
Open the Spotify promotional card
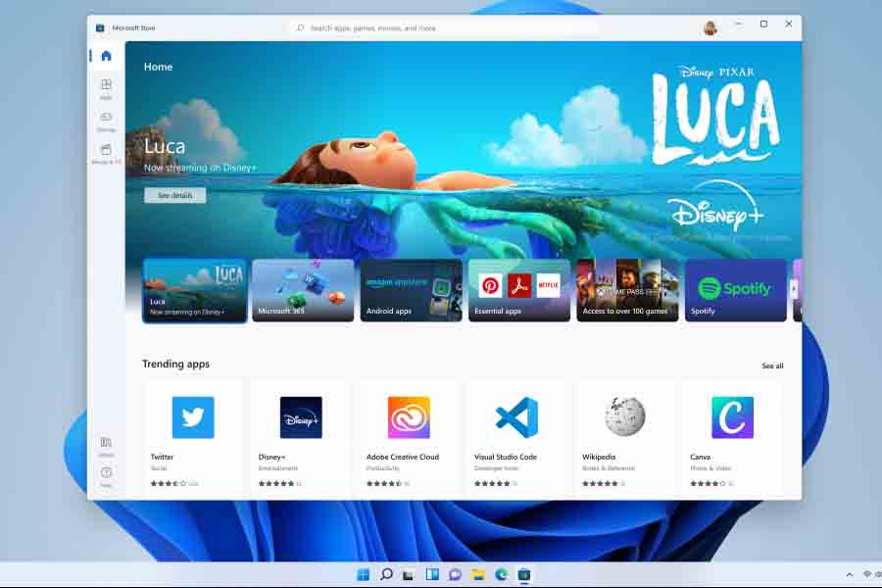coord(734,289)
